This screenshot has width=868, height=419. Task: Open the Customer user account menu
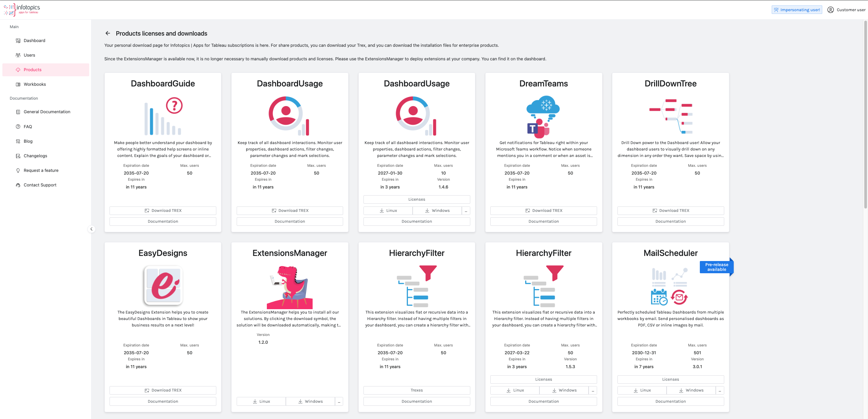846,10
